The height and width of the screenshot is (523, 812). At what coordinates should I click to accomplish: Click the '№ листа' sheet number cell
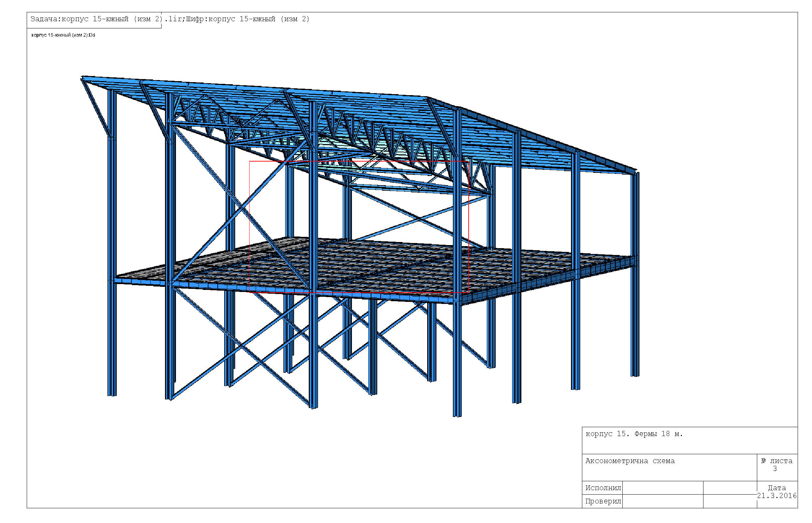pyautogui.click(x=776, y=461)
